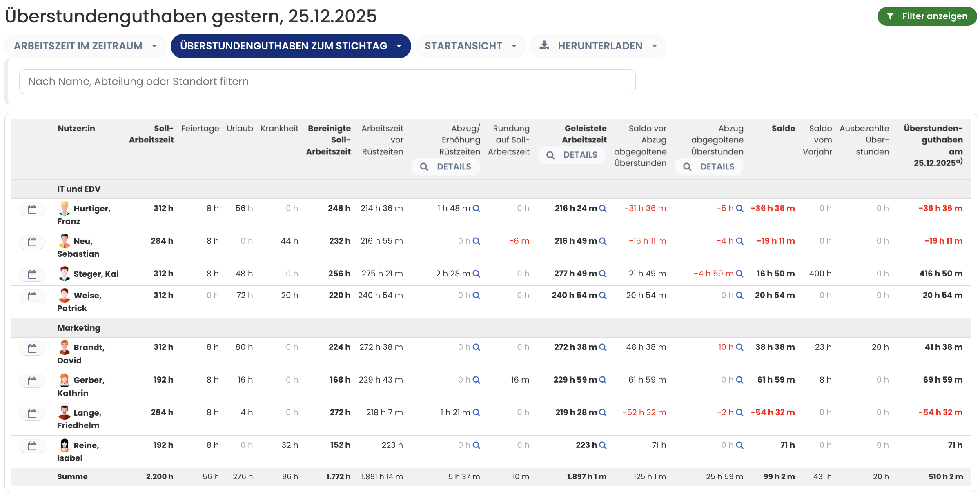Open the Herunterladen download menu
Viewport: 980px width, 494px height.
tap(598, 46)
